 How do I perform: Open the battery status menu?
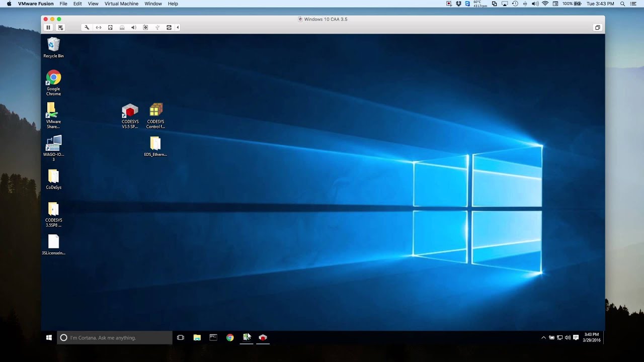click(x=572, y=4)
